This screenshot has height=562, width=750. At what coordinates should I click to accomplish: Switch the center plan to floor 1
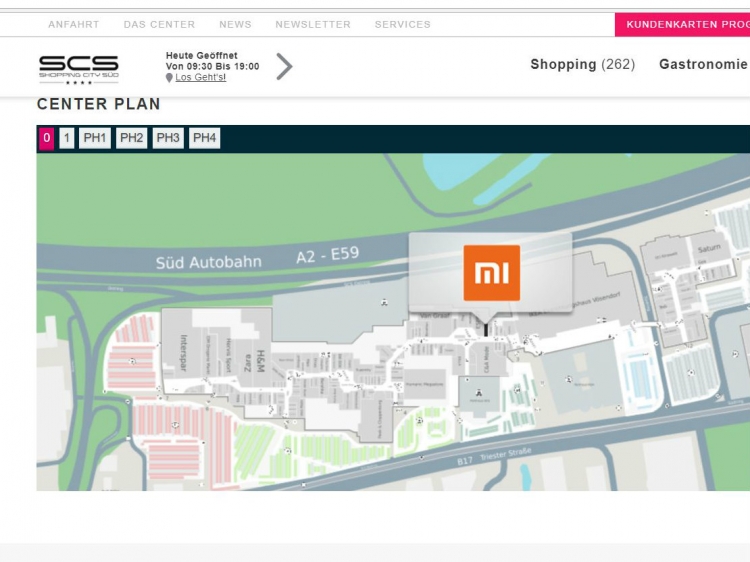[x=67, y=138]
